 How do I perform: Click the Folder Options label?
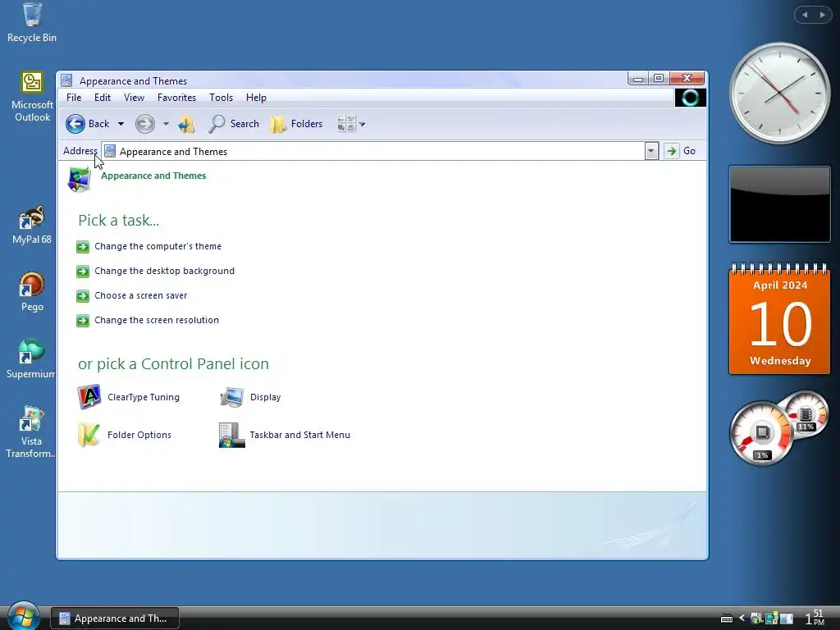(139, 435)
